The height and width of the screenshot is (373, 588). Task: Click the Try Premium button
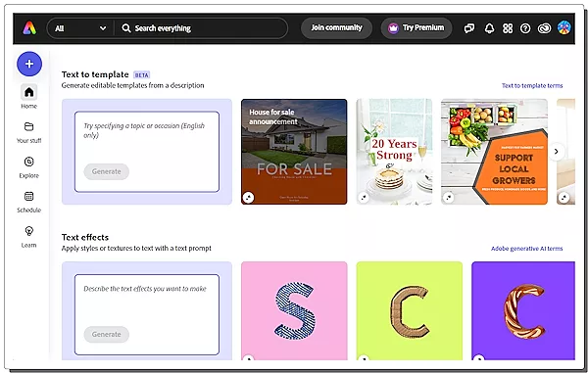(x=416, y=27)
